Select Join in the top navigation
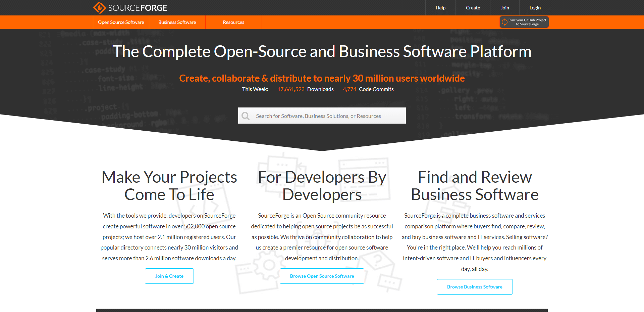This screenshot has height=312, width=644. click(x=505, y=8)
